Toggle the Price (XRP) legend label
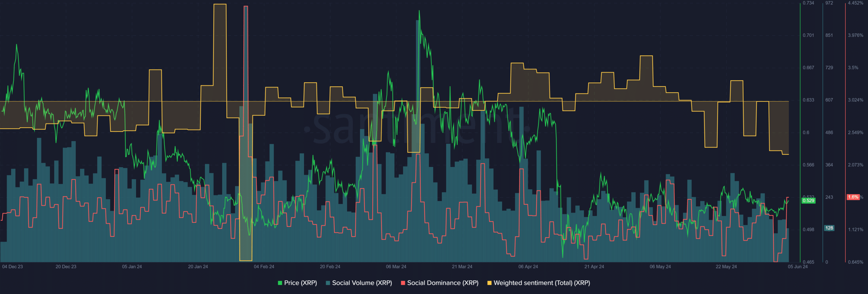868x294 pixels. [x=300, y=283]
